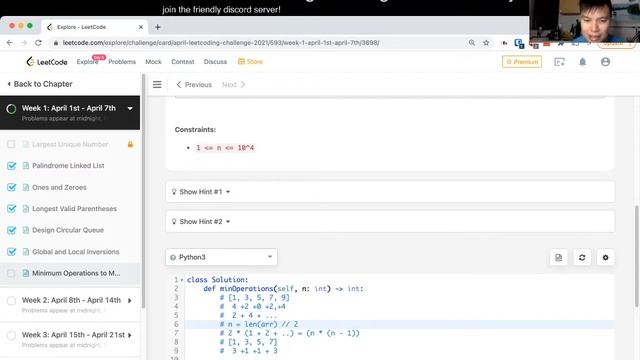
Task: Click the Week 1 progress circle
Action: 11,109
